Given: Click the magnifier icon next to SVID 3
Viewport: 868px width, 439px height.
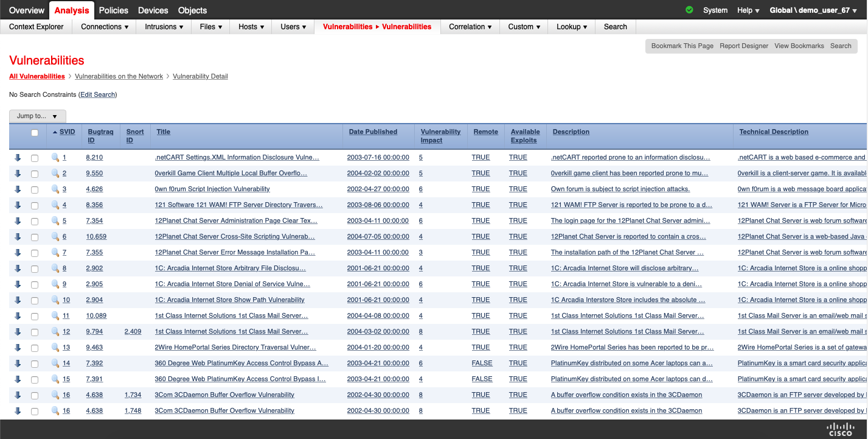Looking at the screenshot, I should click(x=55, y=189).
